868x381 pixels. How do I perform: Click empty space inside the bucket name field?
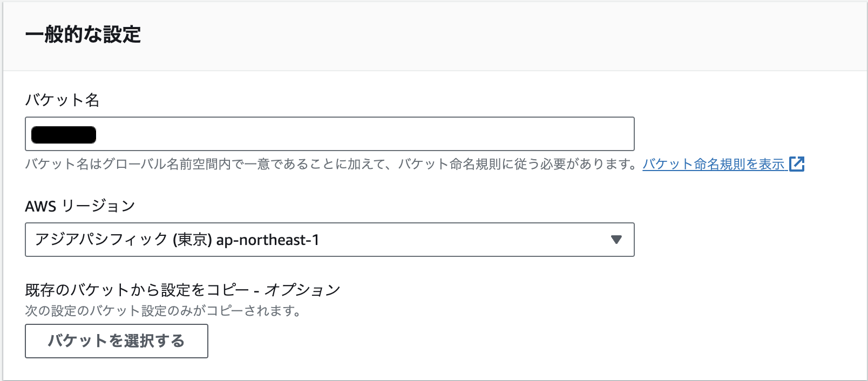coord(378,134)
